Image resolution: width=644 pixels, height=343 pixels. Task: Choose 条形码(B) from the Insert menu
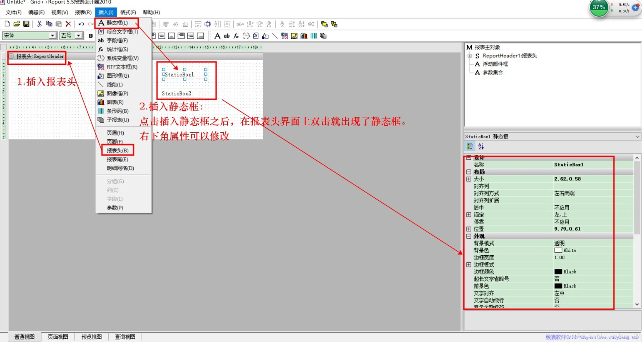click(117, 111)
